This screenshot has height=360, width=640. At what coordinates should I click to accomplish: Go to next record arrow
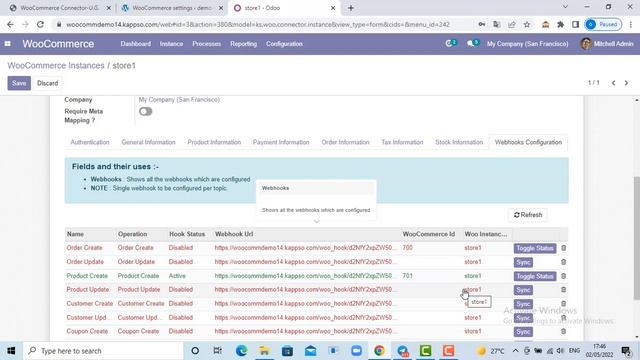tap(626, 83)
